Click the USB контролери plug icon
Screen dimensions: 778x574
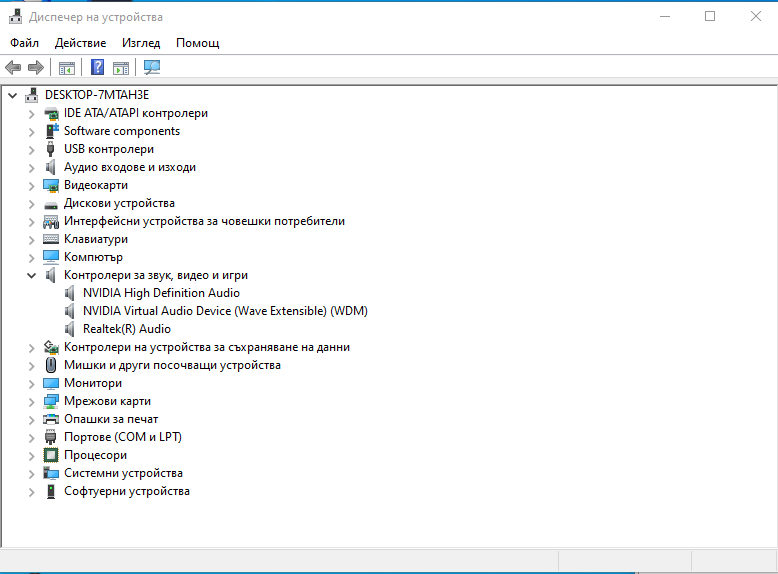click(51, 149)
